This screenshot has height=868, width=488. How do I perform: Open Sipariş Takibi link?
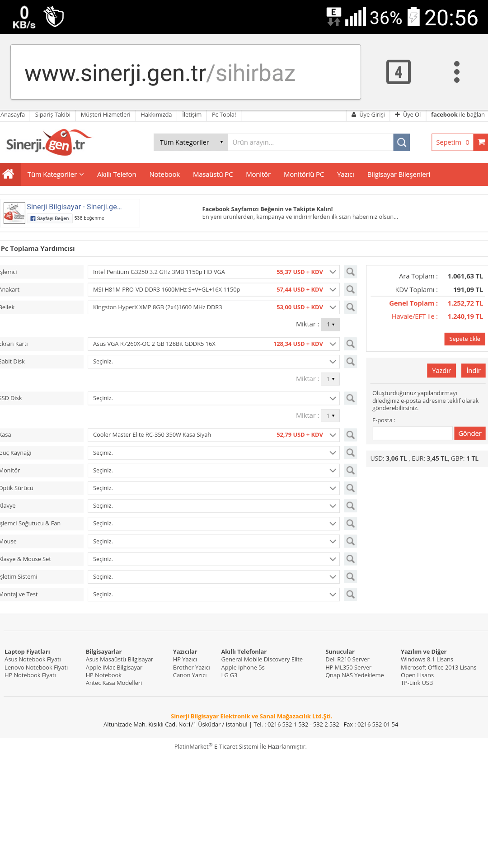53,115
